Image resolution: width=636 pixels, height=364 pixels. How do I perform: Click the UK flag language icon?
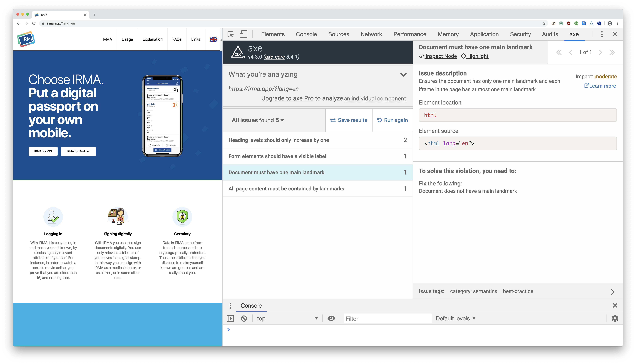[214, 39]
